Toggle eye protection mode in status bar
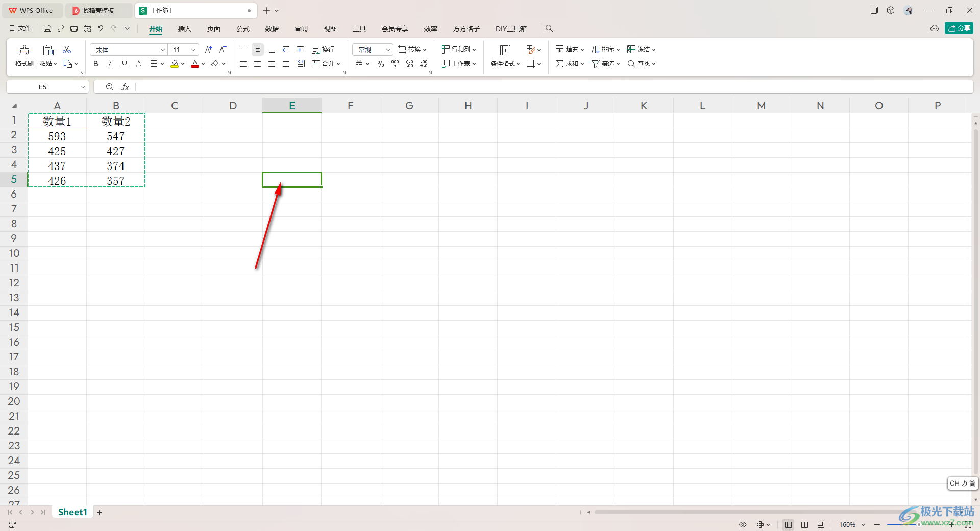The width and height of the screenshot is (980, 531). [x=743, y=525]
